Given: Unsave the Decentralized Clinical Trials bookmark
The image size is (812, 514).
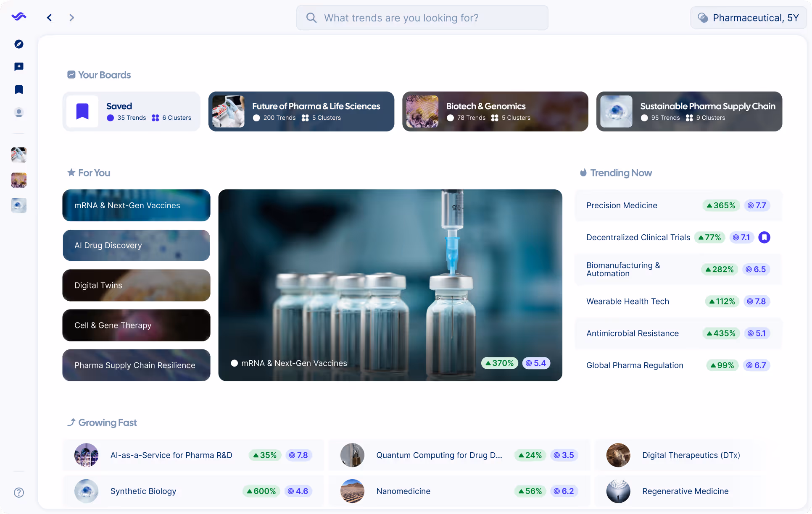Looking at the screenshot, I should pos(764,237).
